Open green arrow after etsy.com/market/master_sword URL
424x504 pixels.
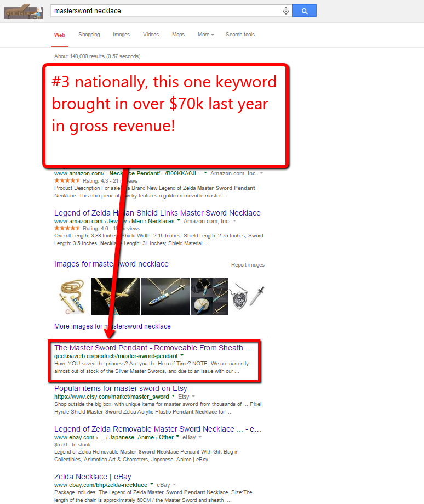[173, 396]
